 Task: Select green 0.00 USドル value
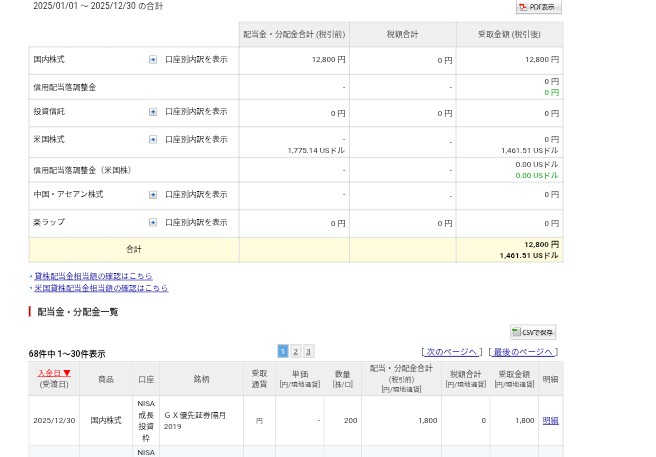pos(537,175)
